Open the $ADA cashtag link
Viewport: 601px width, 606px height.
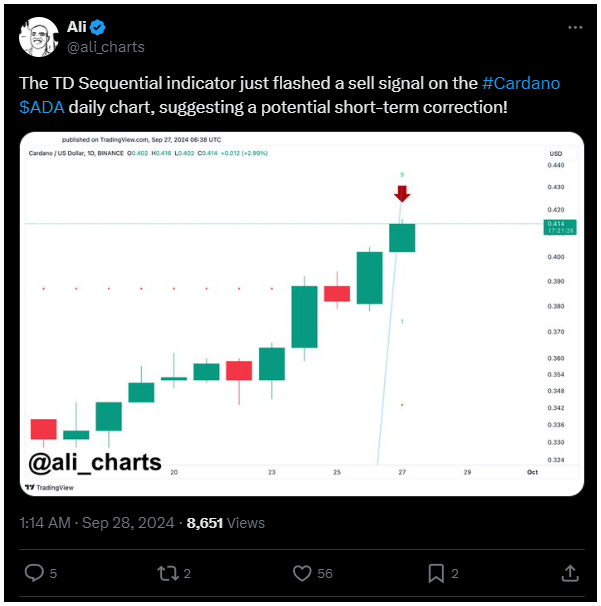click(40, 105)
